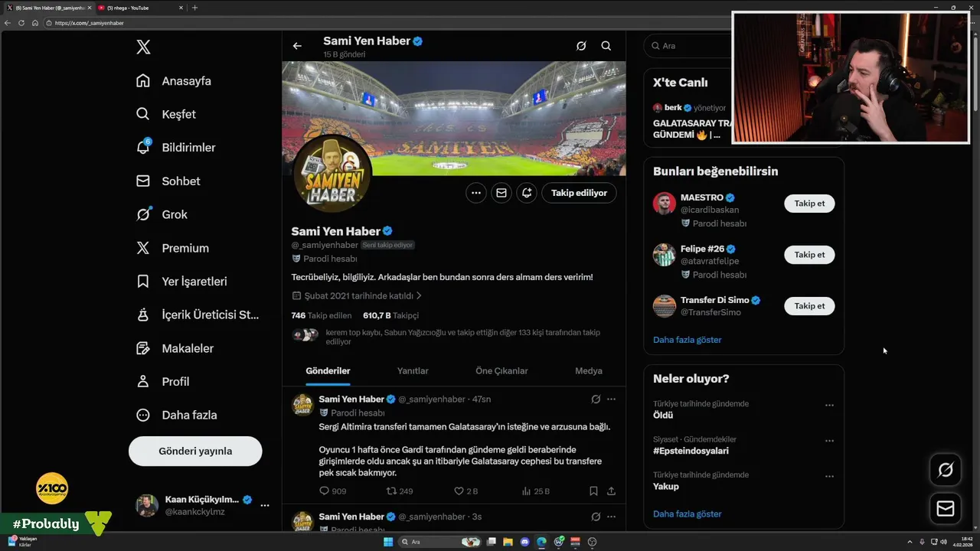Open İçerik Üreticisi Stüdyosu
Screen dimensions: 980x551
coord(198,315)
